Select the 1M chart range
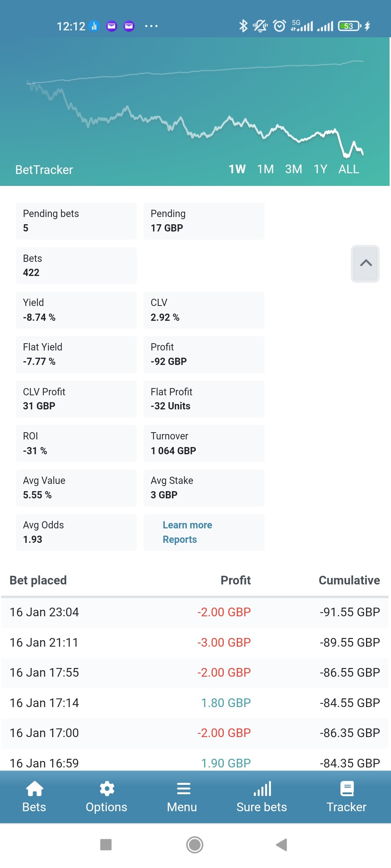 pyautogui.click(x=265, y=169)
